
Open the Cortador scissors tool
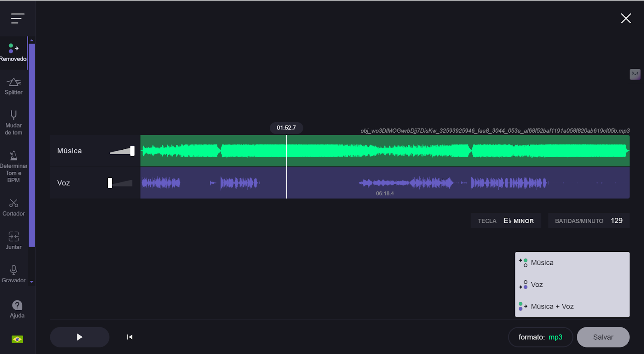14,207
